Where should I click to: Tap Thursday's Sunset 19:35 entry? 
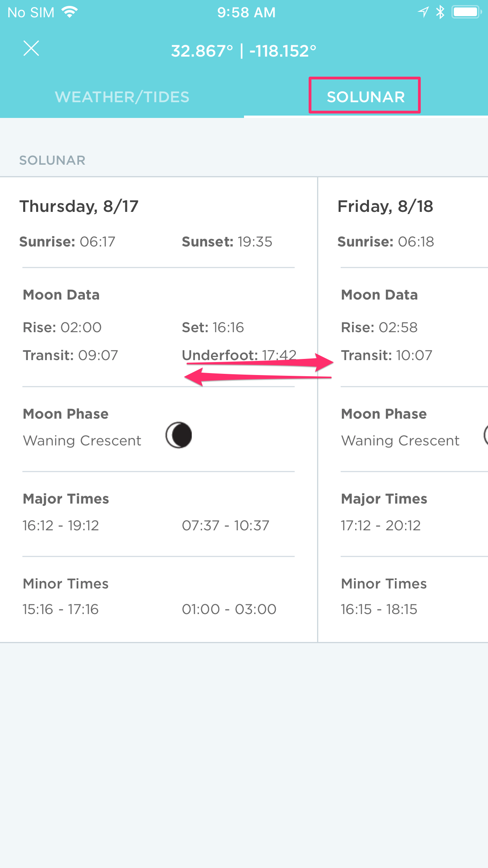(x=227, y=241)
